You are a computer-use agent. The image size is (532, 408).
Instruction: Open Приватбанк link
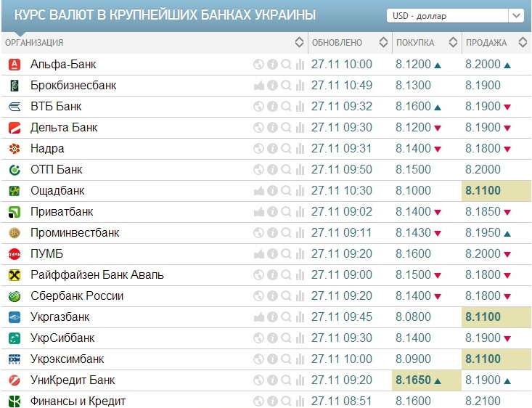[62, 211]
